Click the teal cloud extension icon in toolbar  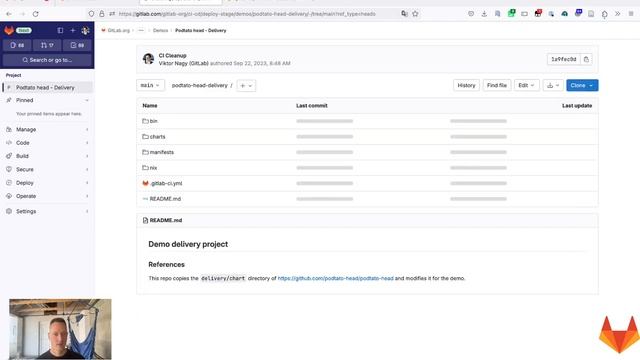[x=564, y=14]
